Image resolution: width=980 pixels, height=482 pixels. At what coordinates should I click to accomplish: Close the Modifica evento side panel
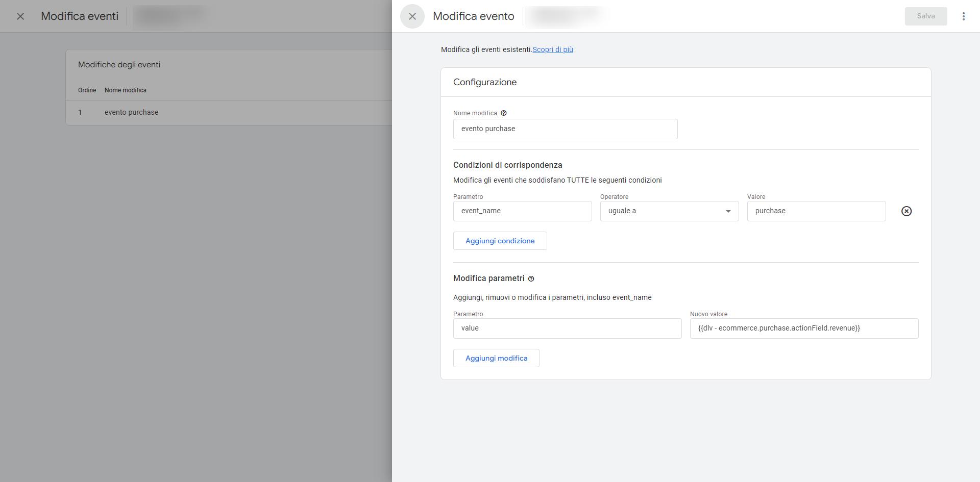coord(412,16)
